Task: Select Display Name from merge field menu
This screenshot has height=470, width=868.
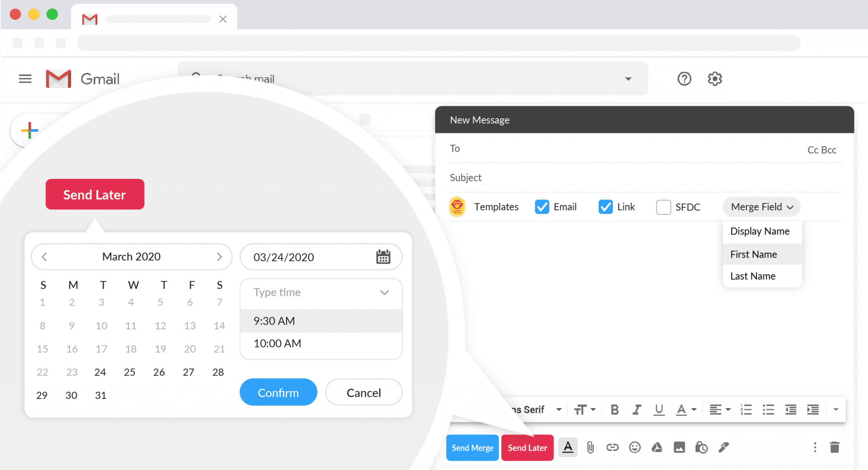Action: coord(760,231)
